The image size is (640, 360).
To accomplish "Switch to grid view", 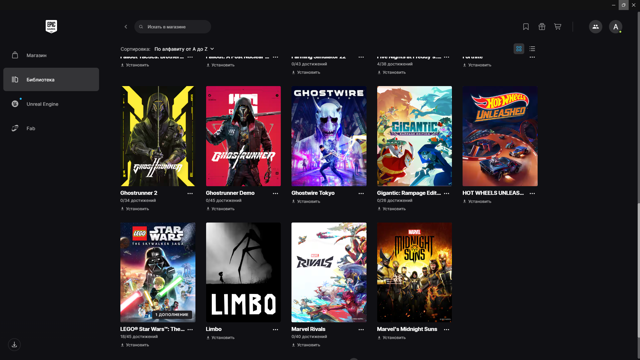I will (519, 49).
